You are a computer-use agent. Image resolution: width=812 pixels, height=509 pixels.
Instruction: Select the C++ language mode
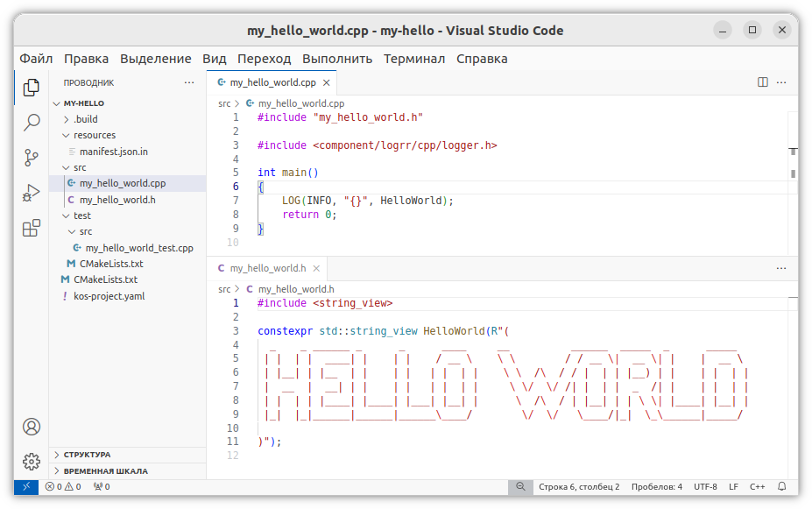(x=757, y=487)
